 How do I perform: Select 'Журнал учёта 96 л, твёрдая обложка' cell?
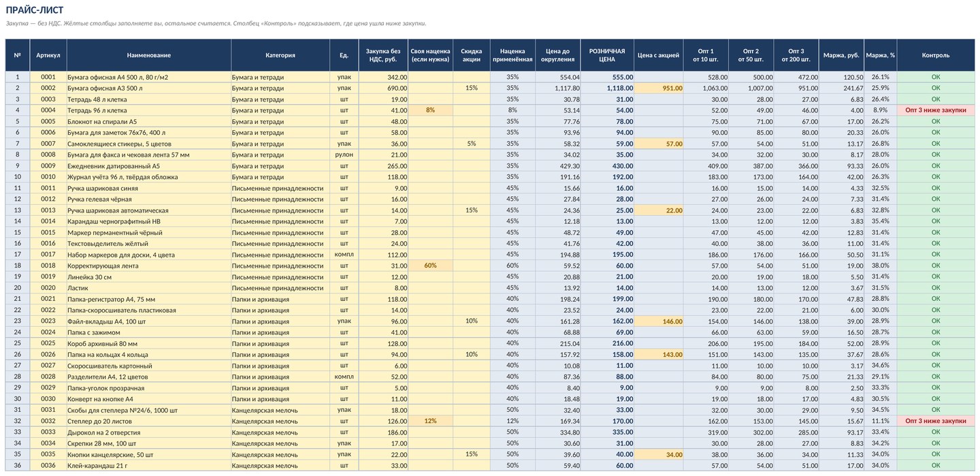click(x=148, y=177)
